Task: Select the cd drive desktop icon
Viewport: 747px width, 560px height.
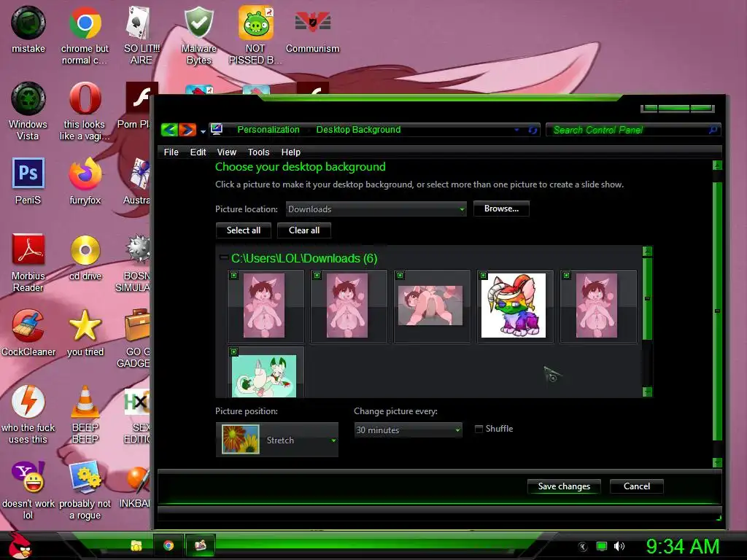Action: [85, 257]
